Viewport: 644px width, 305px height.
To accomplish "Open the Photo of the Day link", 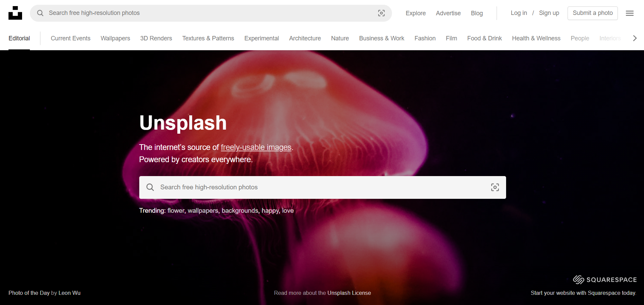I will [29, 293].
